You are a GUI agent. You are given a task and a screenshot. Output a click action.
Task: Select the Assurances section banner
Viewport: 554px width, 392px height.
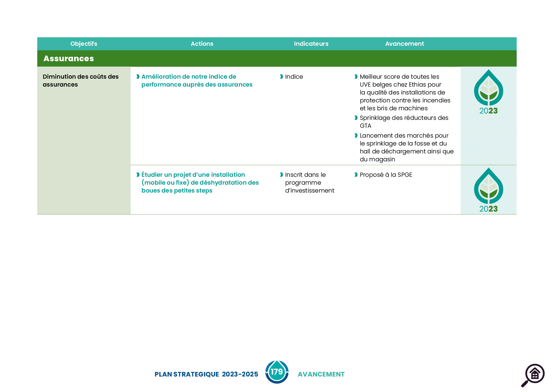[277, 59]
